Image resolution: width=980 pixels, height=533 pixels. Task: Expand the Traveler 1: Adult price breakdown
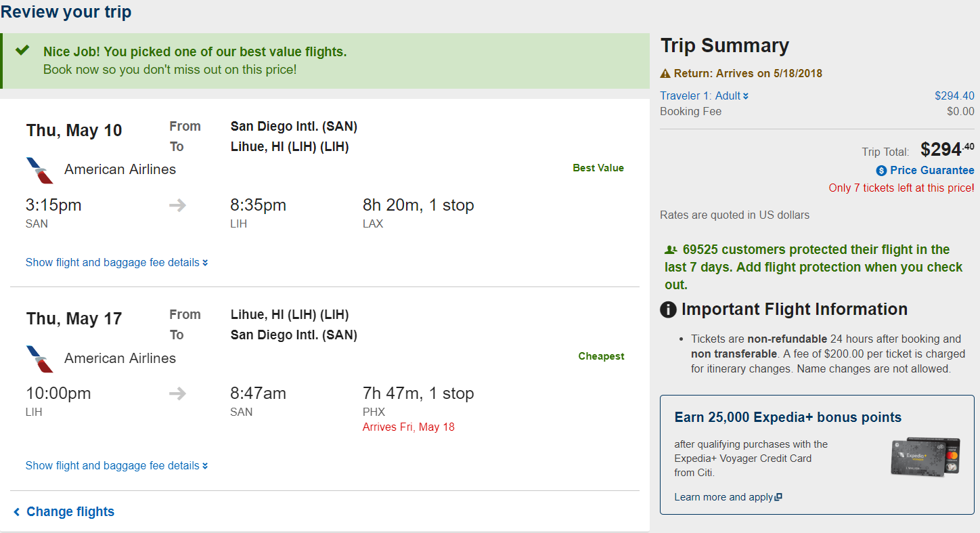[x=705, y=96]
